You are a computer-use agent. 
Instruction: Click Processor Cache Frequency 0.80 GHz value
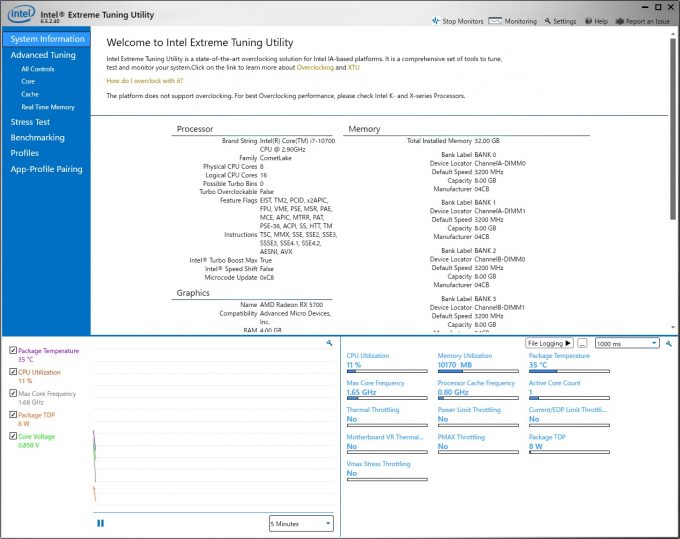[453, 392]
